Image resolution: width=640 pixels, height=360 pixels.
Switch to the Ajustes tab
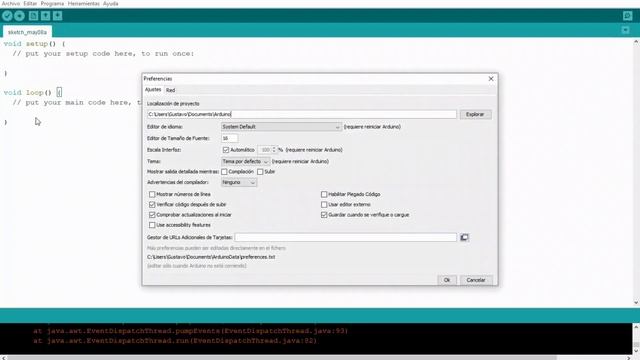[x=153, y=89]
